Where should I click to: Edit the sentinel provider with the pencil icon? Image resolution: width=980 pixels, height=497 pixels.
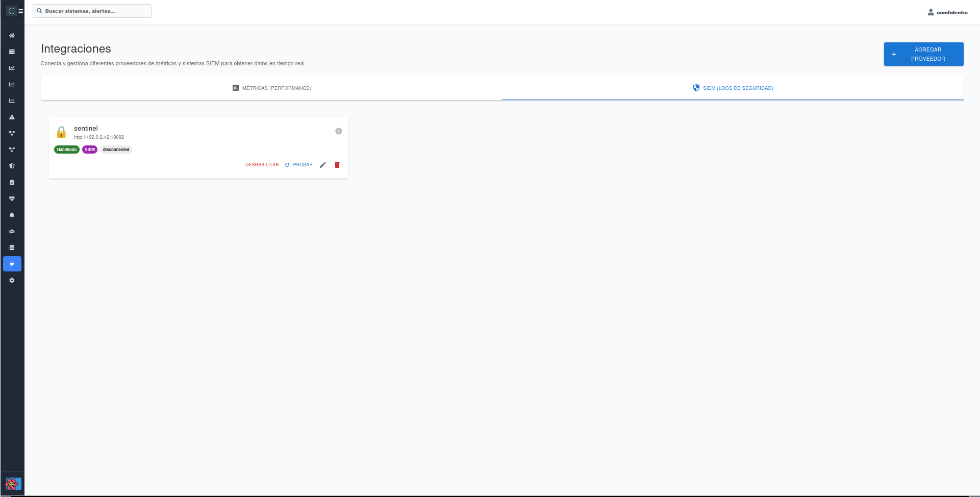[x=322, y=164]
